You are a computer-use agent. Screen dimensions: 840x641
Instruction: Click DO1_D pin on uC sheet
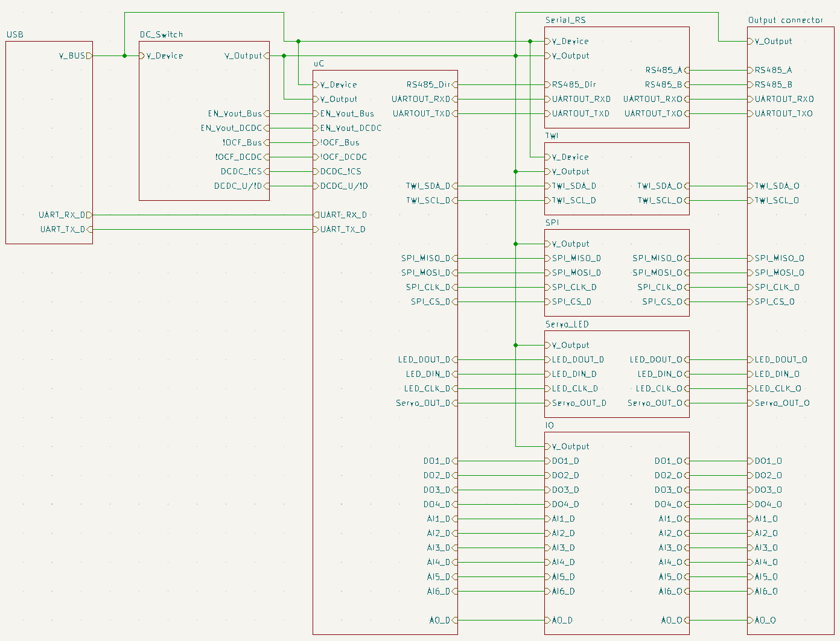click(441, 461)
